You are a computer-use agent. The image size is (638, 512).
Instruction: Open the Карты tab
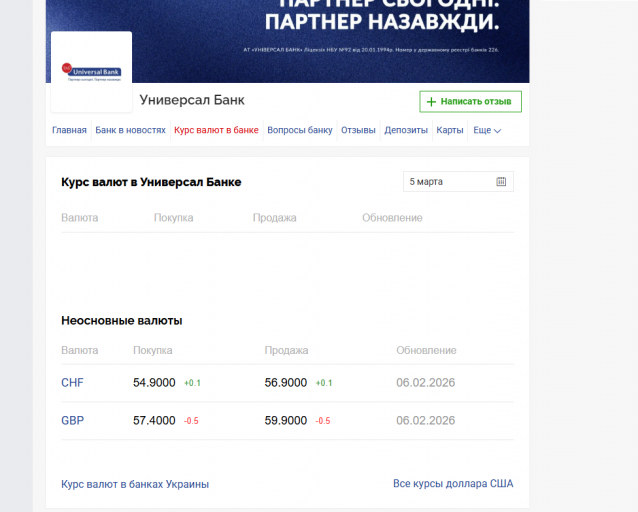click(x=450, y=130)
